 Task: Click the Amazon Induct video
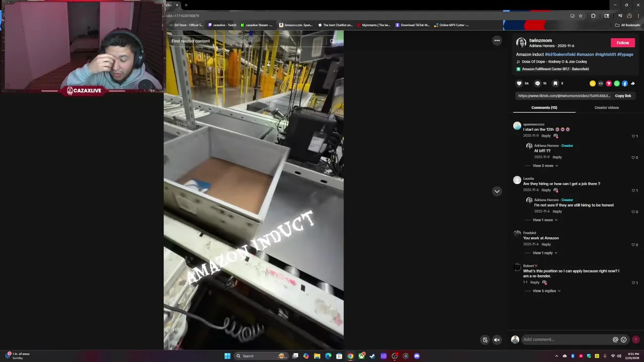[254, 190]
